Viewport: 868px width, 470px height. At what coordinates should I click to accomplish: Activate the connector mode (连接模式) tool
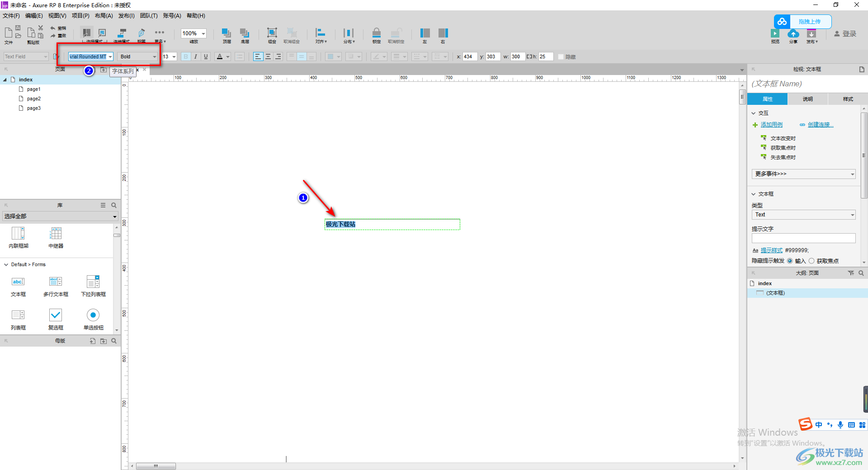[x=122, y=33]
